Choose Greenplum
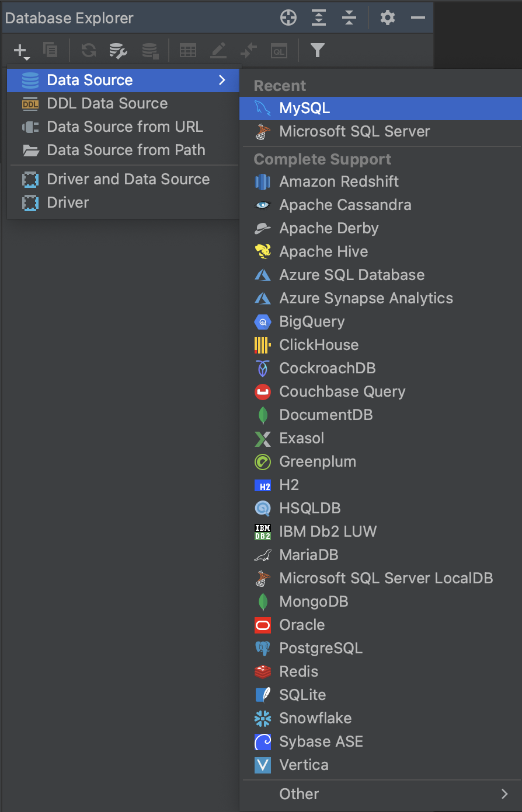Image resolution: width=522 pixels, height=812 pixels. [x=381, y=461]
